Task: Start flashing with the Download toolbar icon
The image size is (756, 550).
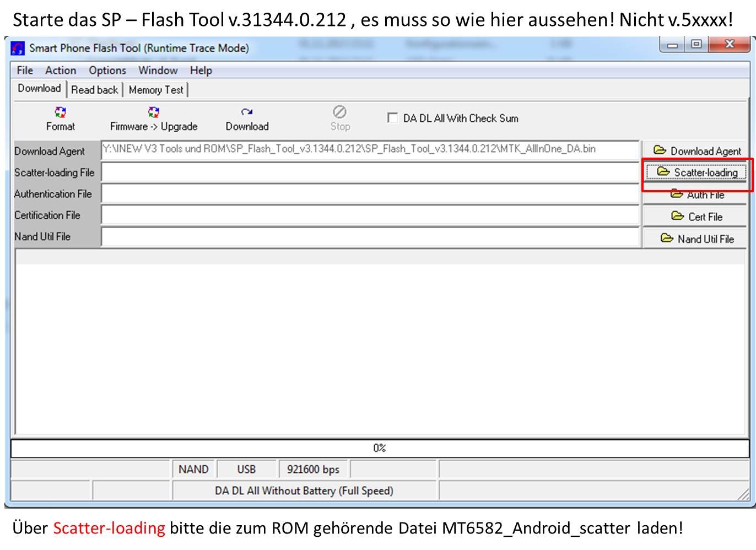Action: click(x=247, y=112)
